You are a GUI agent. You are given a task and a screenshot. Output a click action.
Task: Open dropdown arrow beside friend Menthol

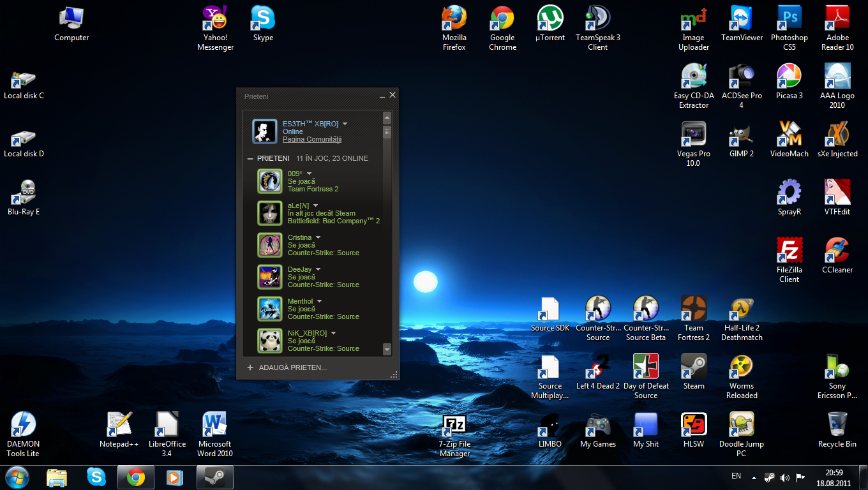coord(319,301)
